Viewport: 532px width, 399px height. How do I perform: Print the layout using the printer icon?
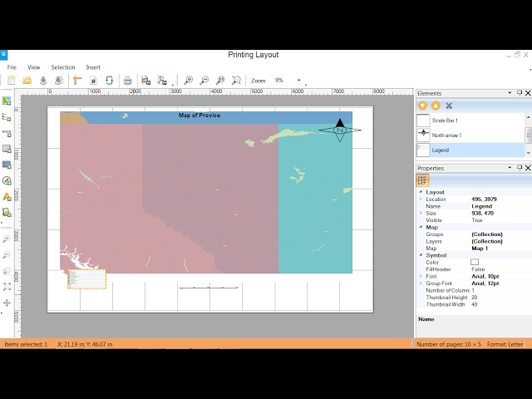(127, 81)
